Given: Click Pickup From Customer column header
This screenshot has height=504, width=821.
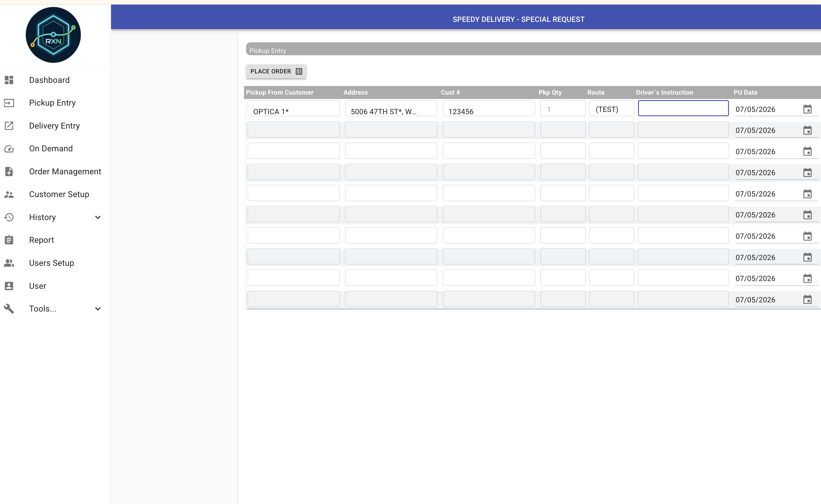Looking at the screenshot, I should [280, 92].
